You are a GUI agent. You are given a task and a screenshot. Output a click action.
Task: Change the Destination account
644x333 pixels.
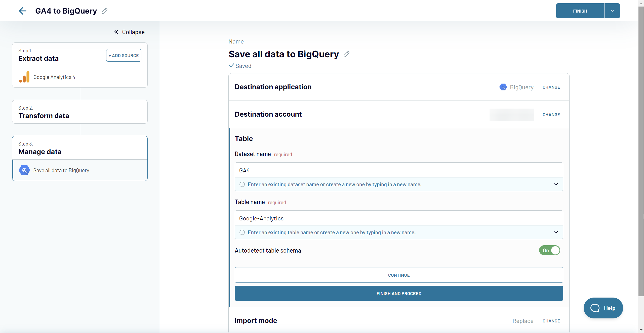(x=551, y=115)
